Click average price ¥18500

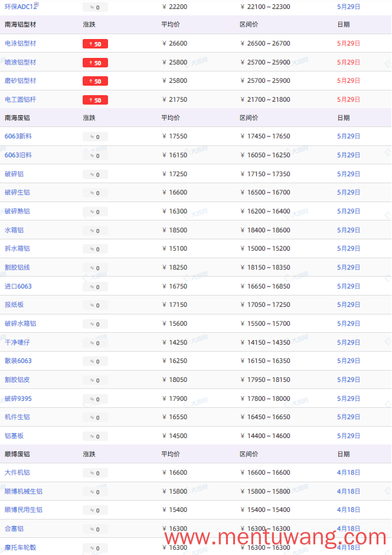175,230
